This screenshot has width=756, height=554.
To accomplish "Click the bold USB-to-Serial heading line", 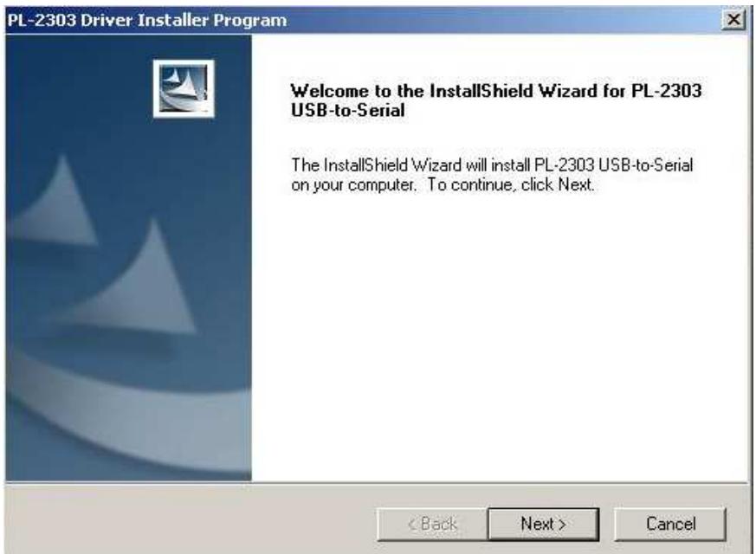I will click(x=347, y=110).
